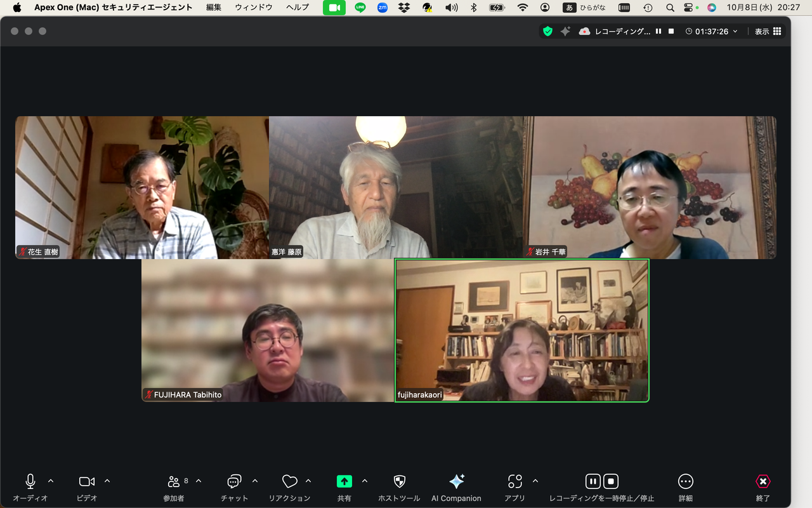Click the cloud recording indicator icon

pyautogui.click(x=584, y=31)
